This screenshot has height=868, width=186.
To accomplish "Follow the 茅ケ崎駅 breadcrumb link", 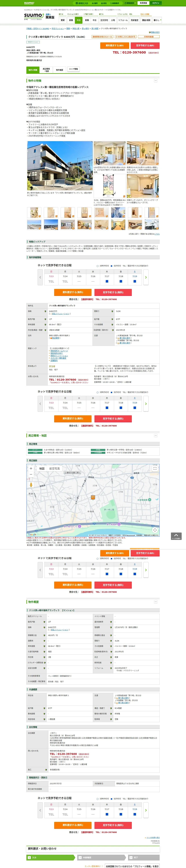I will (95, 29).
